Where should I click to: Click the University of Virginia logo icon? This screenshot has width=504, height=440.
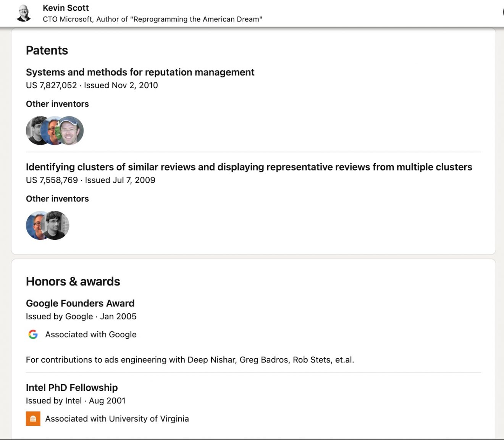[33, 419]
